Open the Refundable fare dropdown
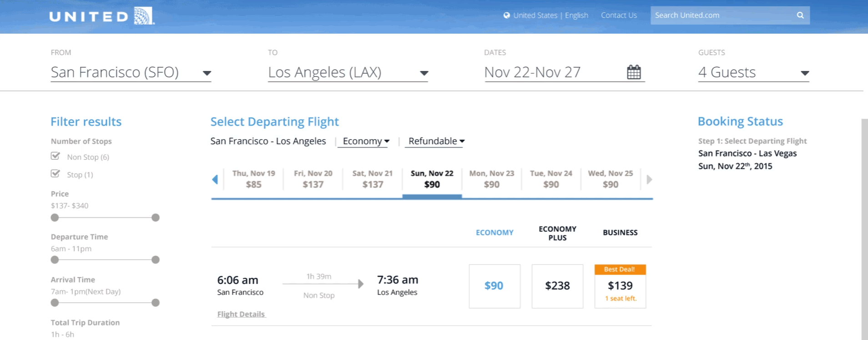Screen dimensions: 868x340 pyautogui.click(x=436, y=141)
